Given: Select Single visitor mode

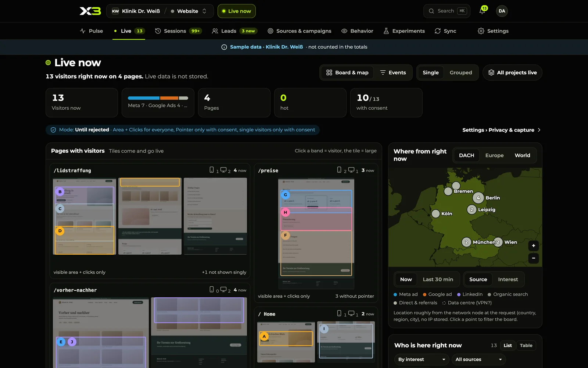Looking at the screenshot, I should (431, 72).
